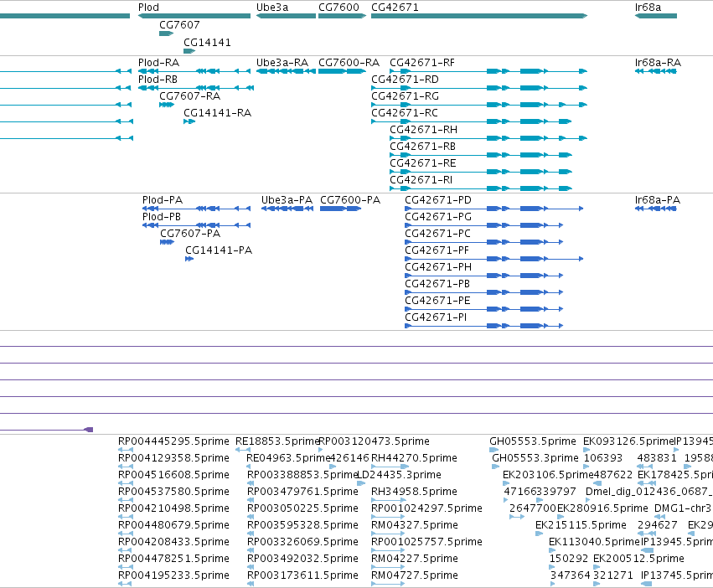Image resolution: width=713 pixels, height=588 pixels.
Task: Select the 'RM04327.5prime' EST label
Action: pyautogui.click(x=414, y=525)
